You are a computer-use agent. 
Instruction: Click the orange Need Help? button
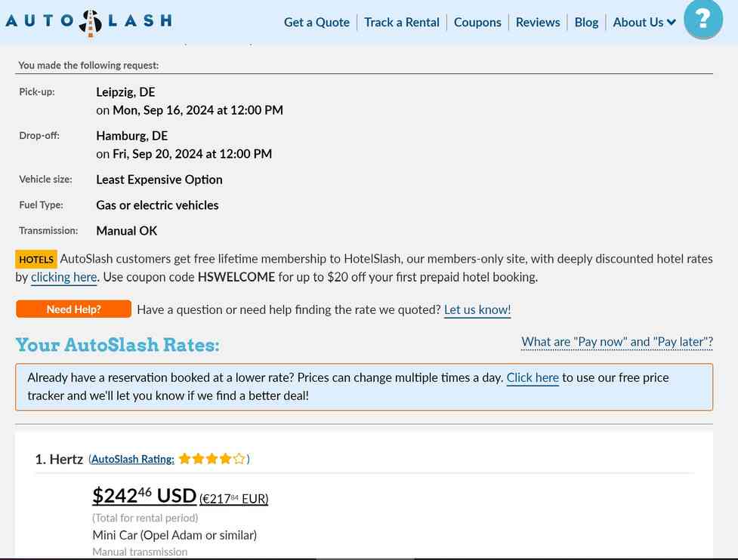pos(73,309)
